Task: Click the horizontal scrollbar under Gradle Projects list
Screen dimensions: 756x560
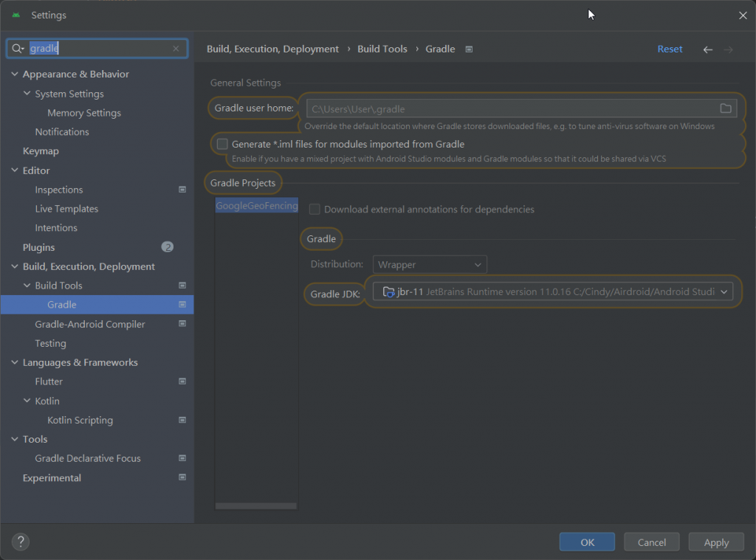Action: click(x=256, y=505)
